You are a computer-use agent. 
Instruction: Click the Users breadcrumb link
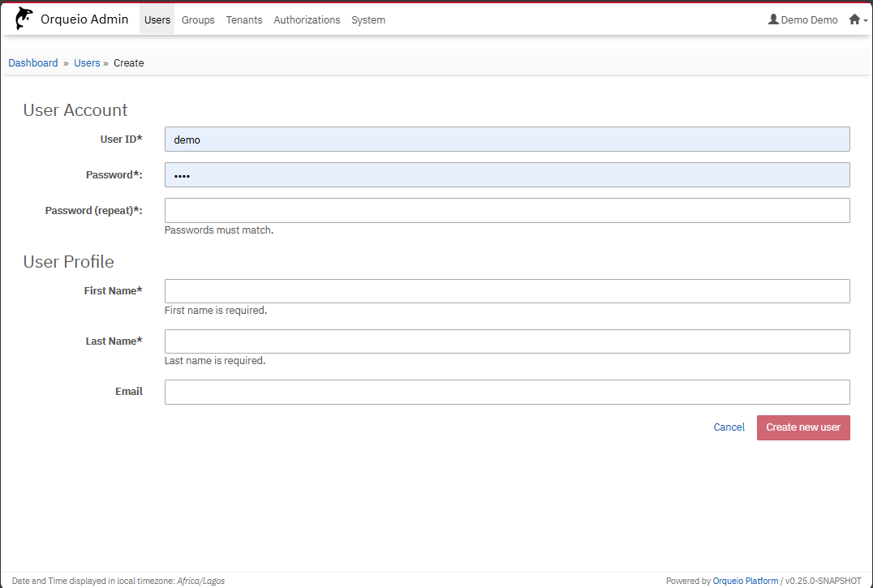(87, 62)
